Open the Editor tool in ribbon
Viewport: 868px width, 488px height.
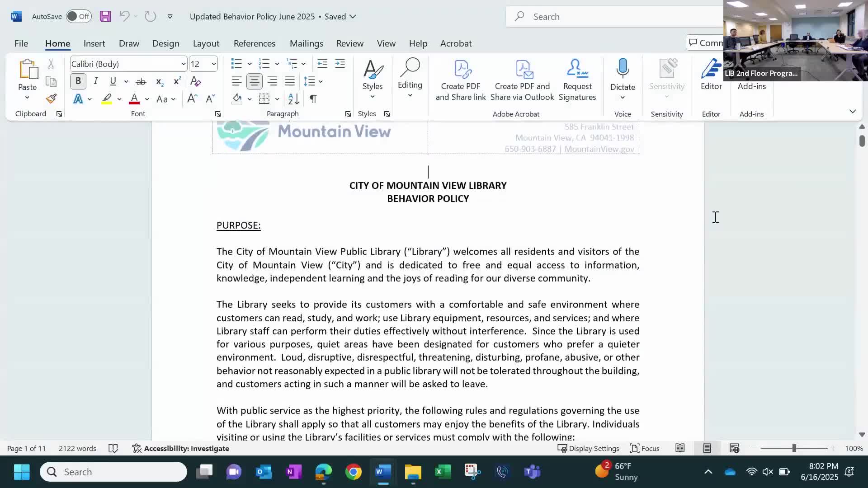pyautogui.click(x=711, y=75)
